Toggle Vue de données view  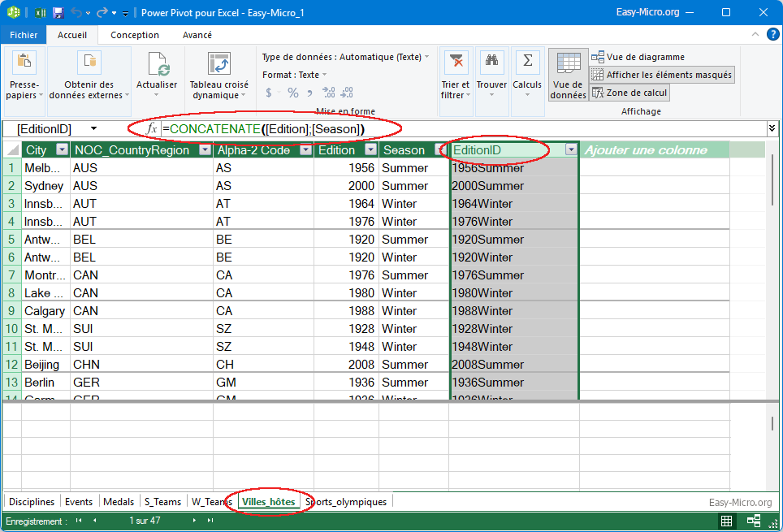click(x=568, y=75)
